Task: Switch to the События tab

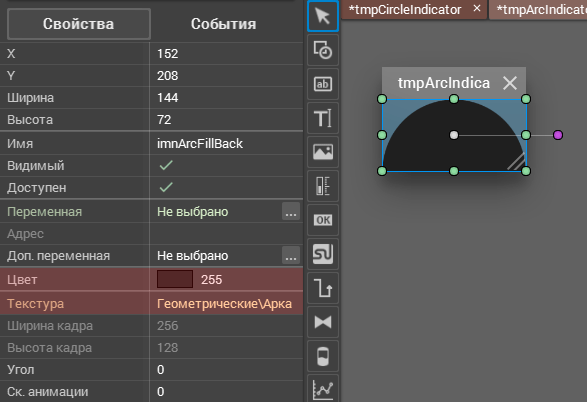Action: pos(223,24)
